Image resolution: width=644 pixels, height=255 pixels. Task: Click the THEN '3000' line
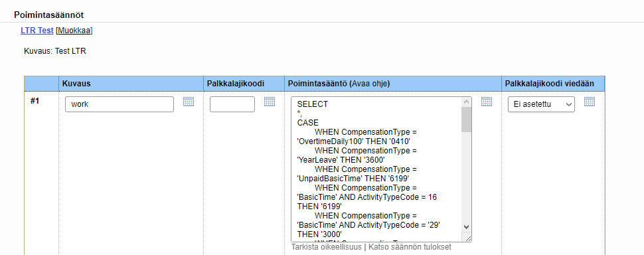pos(319,234)
